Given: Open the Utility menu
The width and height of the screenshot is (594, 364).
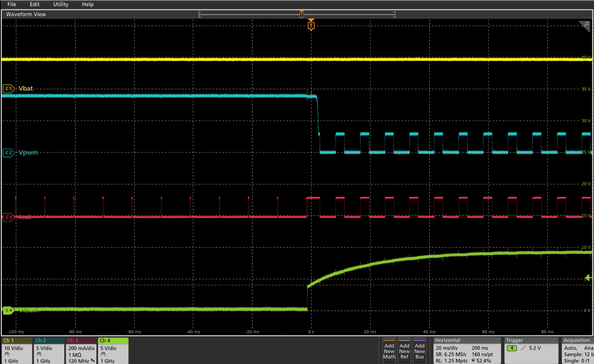Looking at the screenshot, I should (61, 4).
